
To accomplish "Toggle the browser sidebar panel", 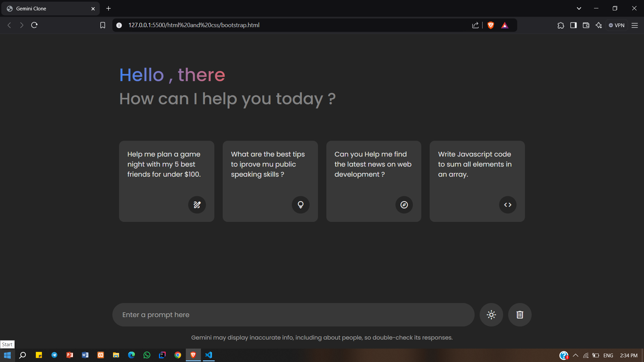I will (574, 25).
